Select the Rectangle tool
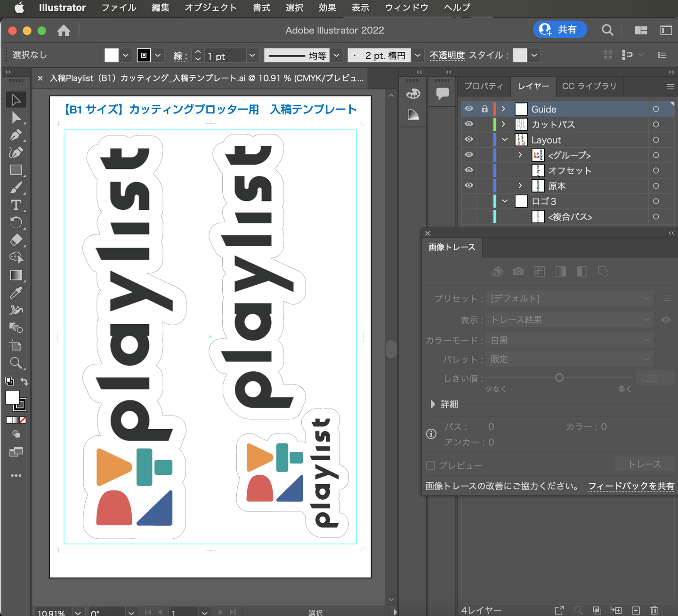Screen dimensions: 678x616 16,170
